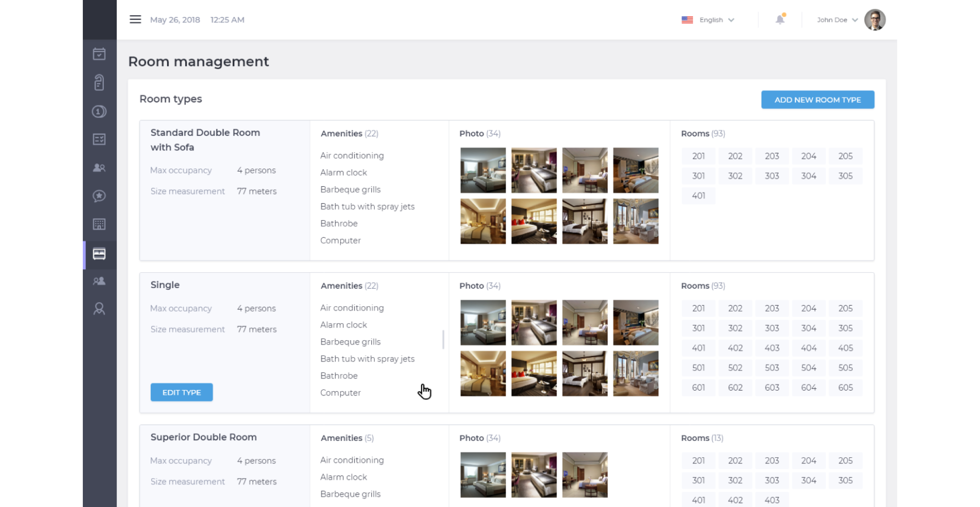Viewport: 980px width, 507px height.
Task: Open red-pillow photo in Standard Double Room
Action: coord(534,221)
